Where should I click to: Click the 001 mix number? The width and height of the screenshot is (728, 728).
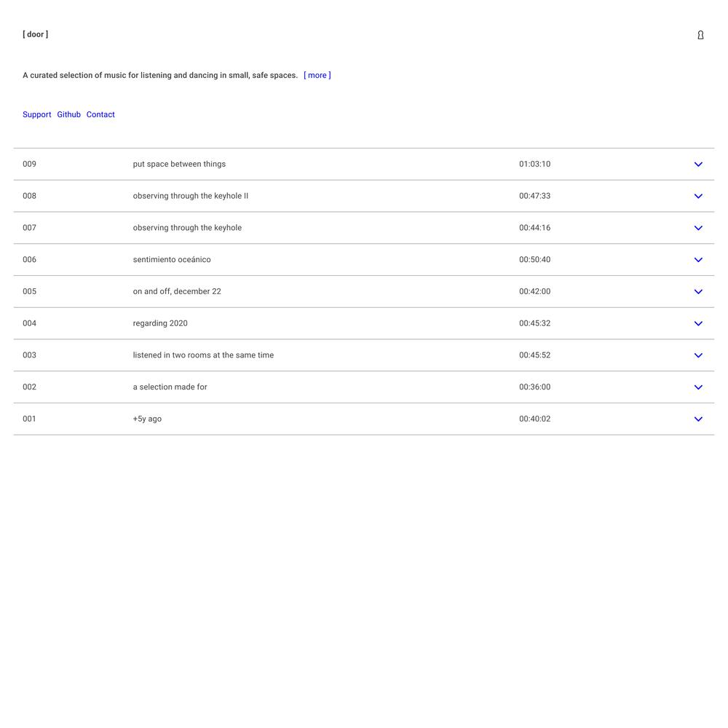pyautogui.click(x=29, y=419)
